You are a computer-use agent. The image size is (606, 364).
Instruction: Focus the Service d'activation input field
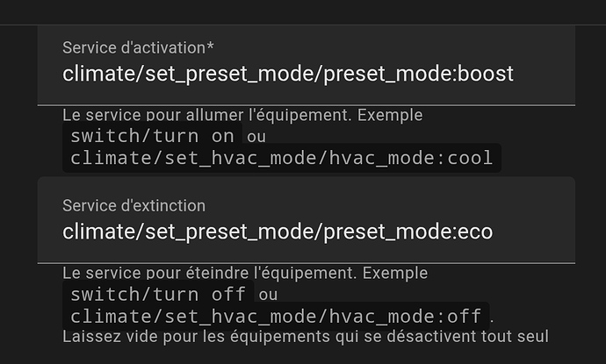307,65
